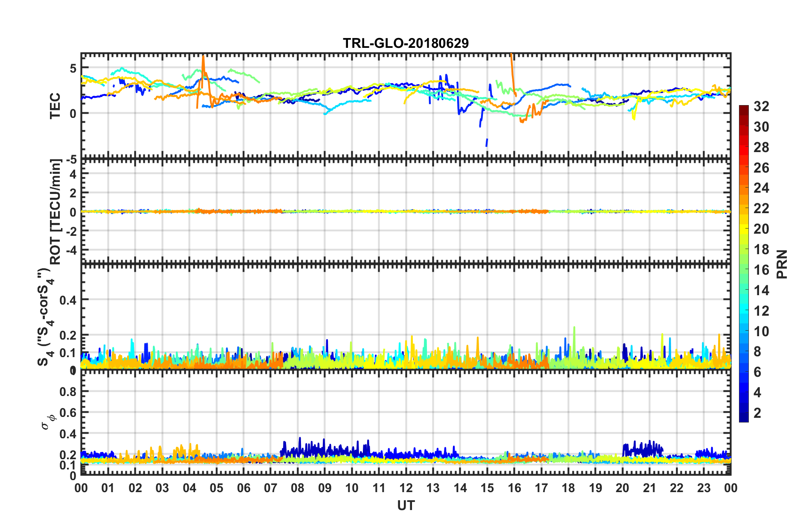The image size is (812, 528).
Task: Click the sigma phi axis label
Action: 48,422
